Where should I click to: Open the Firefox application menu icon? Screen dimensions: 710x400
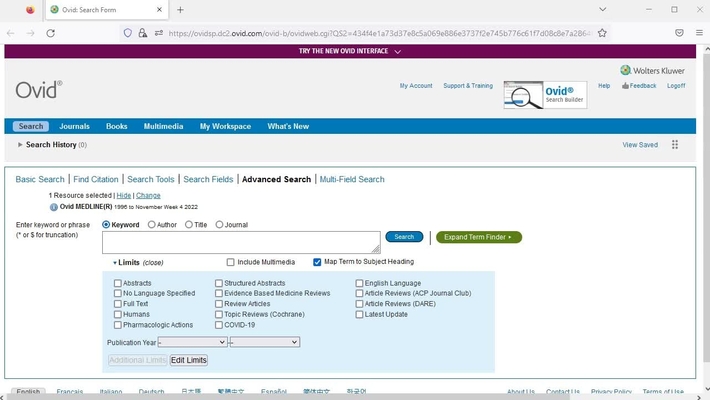698,33
